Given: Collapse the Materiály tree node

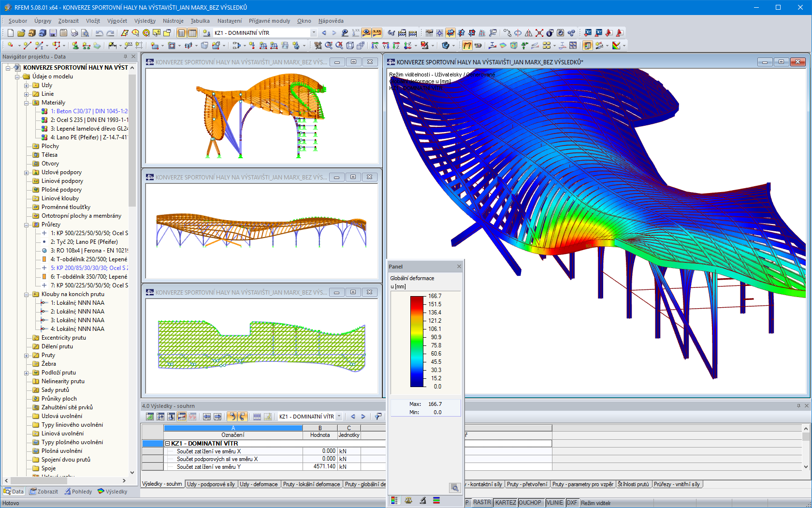Looking at the screenshot, I should (27, 103).
